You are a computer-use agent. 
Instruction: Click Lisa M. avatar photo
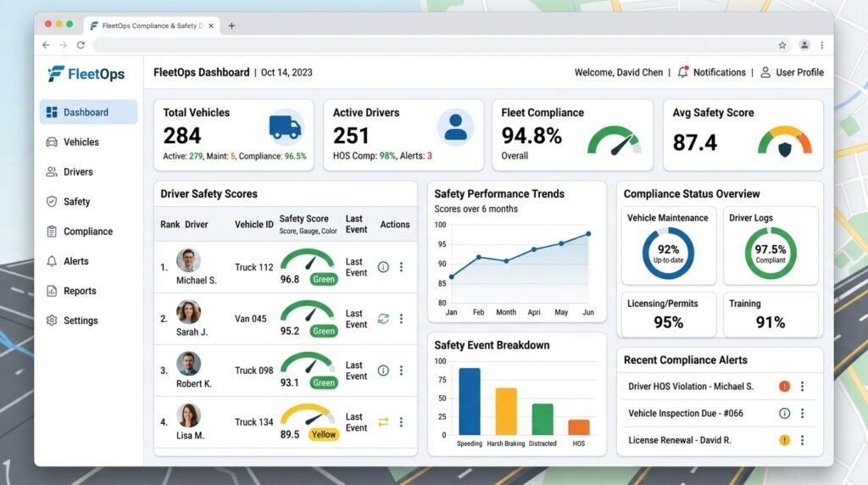pyautogui.click(x=188, y=415)
